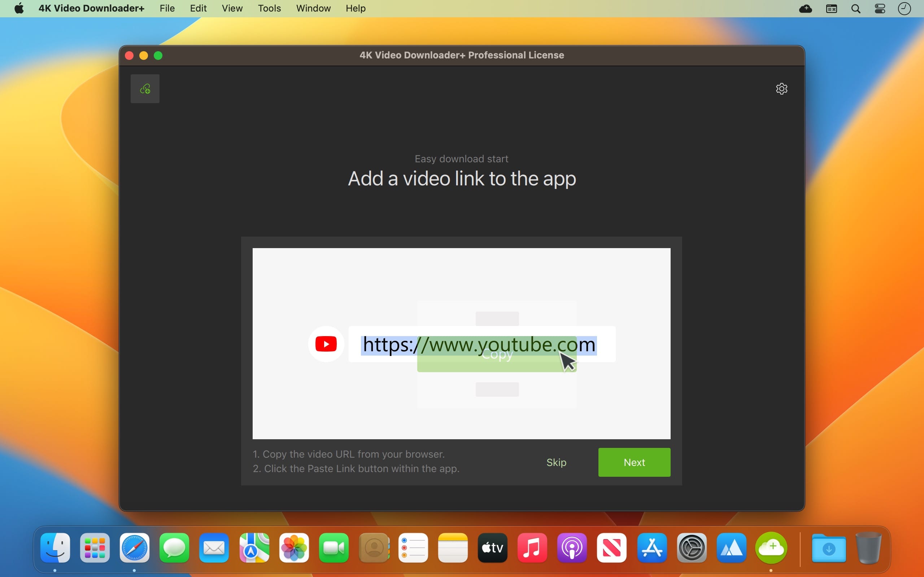
Task: Click the YouTube logo icon in tutorial
Action: (325, 343)
